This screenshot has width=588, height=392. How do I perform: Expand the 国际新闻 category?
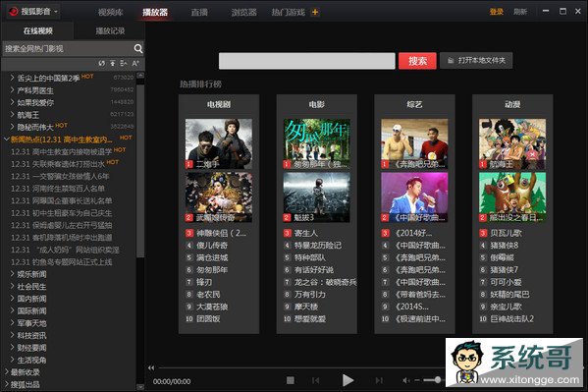(12, 310)
